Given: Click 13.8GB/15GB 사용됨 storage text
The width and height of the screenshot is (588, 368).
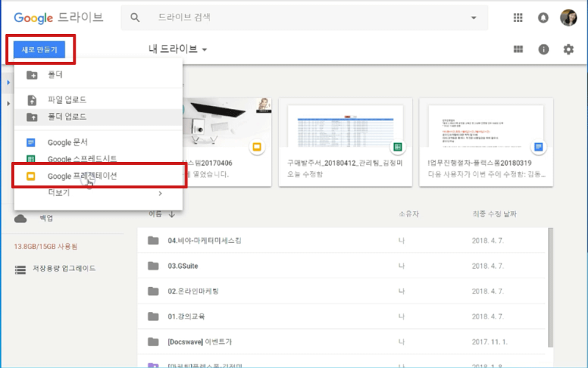Looking at the screenshot, I should coord(46,247).
